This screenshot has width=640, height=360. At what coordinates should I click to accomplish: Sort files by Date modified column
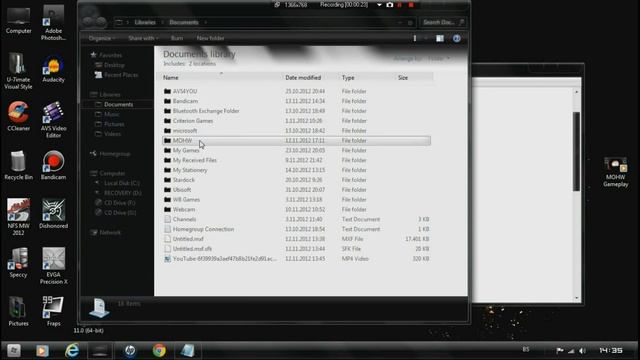click(x=303, y=78)
